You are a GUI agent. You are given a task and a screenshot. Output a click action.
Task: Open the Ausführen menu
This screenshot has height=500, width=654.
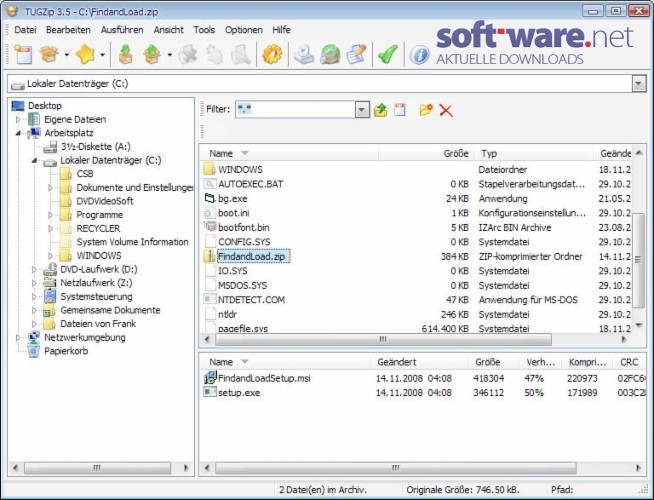[x=122, y=30]
